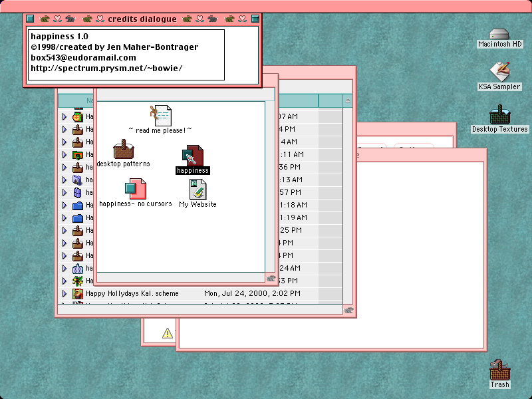Click the green folder icon in the :11 AM row
The image size is (532, 399).
pyautogui.click(x=78, y=155)
